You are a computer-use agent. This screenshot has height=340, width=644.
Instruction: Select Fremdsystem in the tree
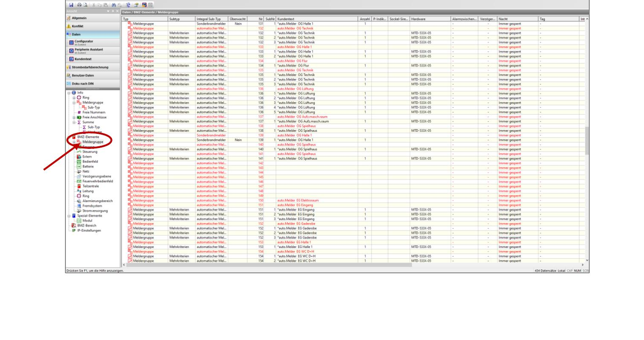(89, 206)
